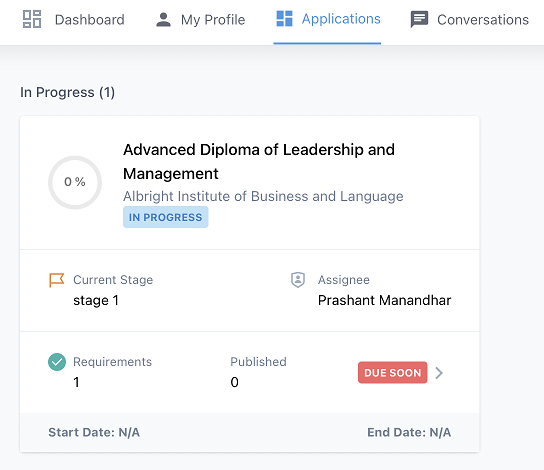This screenshot has width=544, height=470.
Task: Click the Applications tiles icon
Action: [x=284, y=19]
